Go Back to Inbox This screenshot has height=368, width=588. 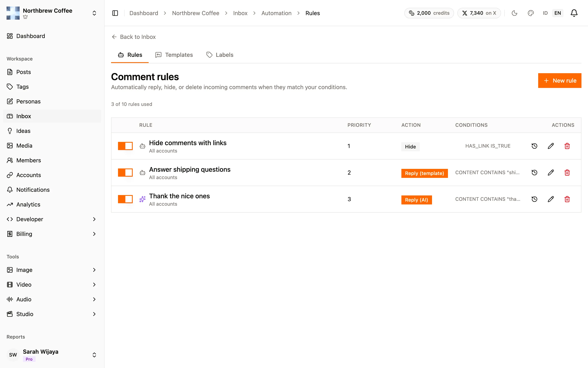(x=134, y=37)
